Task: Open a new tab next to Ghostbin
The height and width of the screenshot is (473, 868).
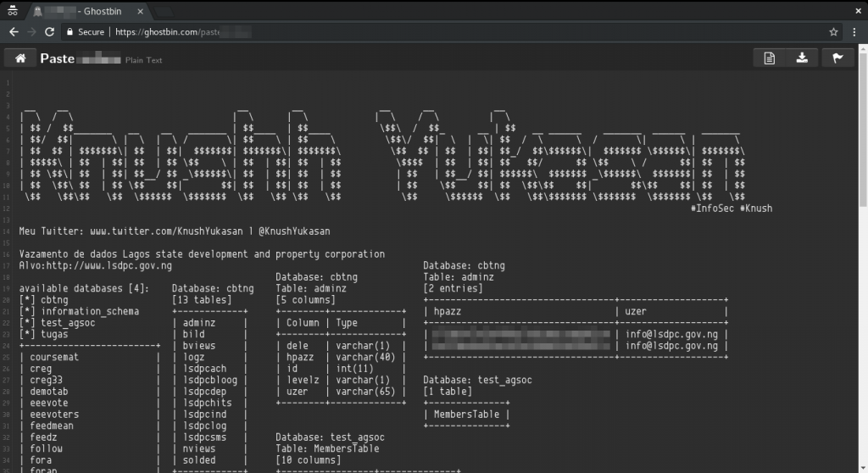Action: (164, 12)
